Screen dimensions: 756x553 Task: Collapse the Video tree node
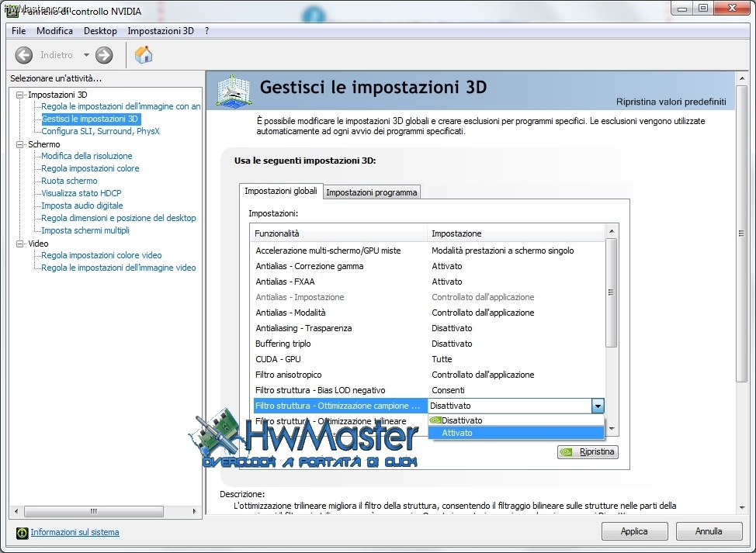19,244
